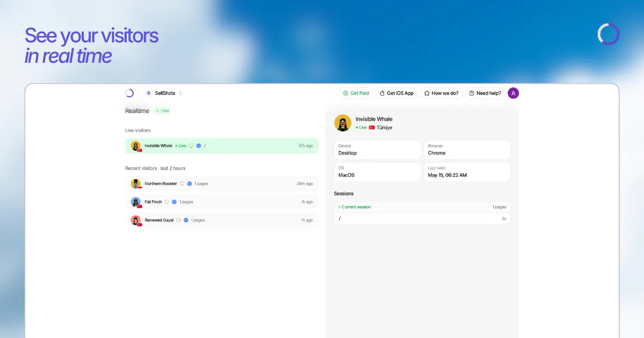Image resolution: width=644 pixels, height=338 pixels.
Task: Click the Get iOS App button
Action: pyautogui.click(x=397, y=93)
